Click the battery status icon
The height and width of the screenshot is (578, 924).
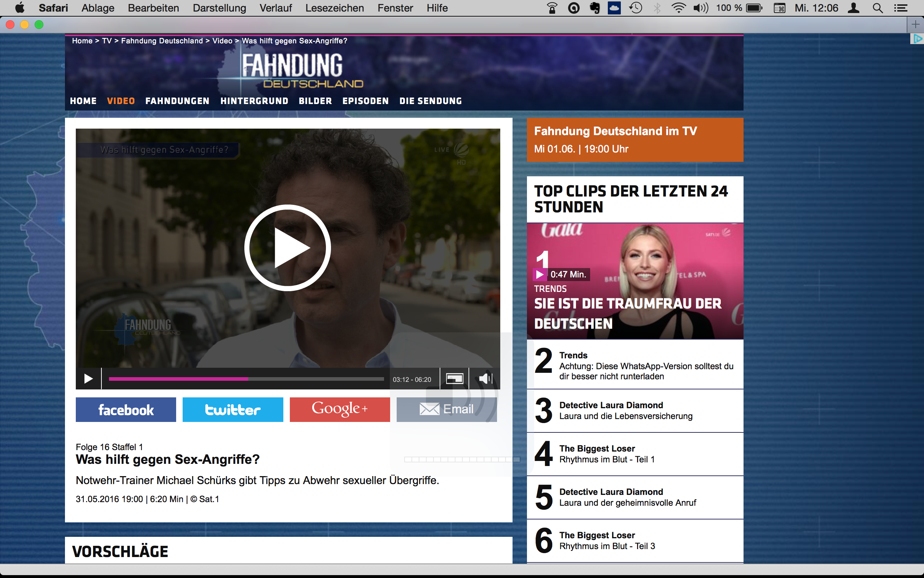pos(754,8)
